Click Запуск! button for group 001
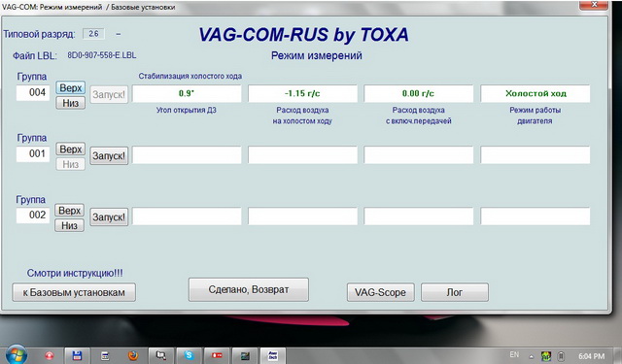This screenshot has width=622, height=364. pyautogui.click(x=109, y=155)
